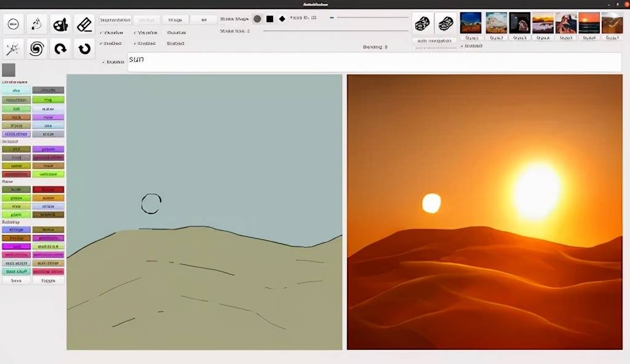Choose the square brush shape
Screen dimensions: 630x364
click(269, 19)
